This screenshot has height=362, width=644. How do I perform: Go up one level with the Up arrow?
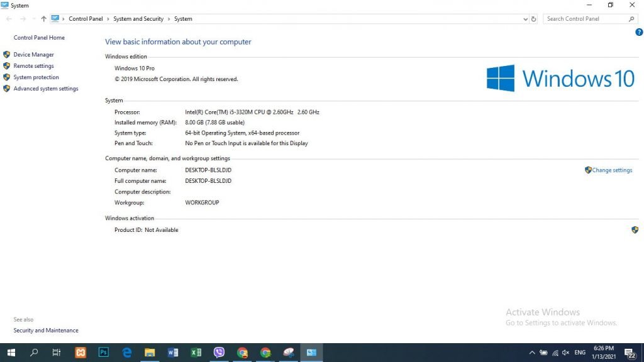pyautogui.click(x=43, y=19)
